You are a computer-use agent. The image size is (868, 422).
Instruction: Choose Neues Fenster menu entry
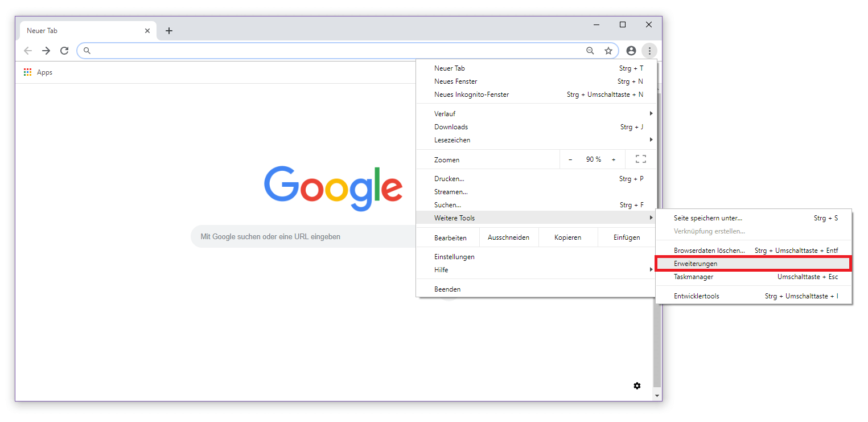tap(537, 81)
